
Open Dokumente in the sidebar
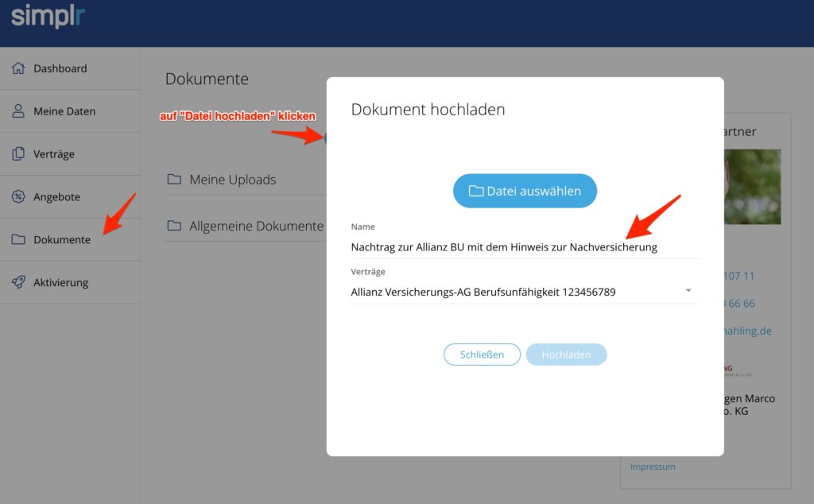[x=70, y=239]
